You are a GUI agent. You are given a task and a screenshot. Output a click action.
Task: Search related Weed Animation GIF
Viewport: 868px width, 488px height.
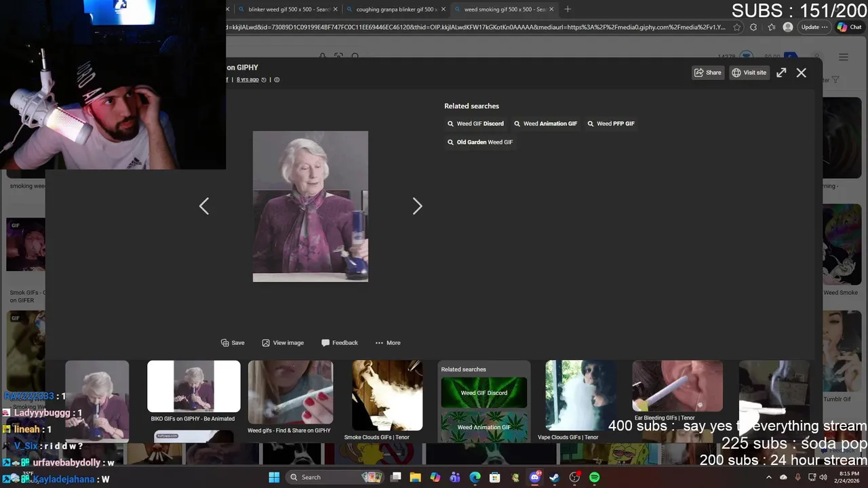click(545, 124)
